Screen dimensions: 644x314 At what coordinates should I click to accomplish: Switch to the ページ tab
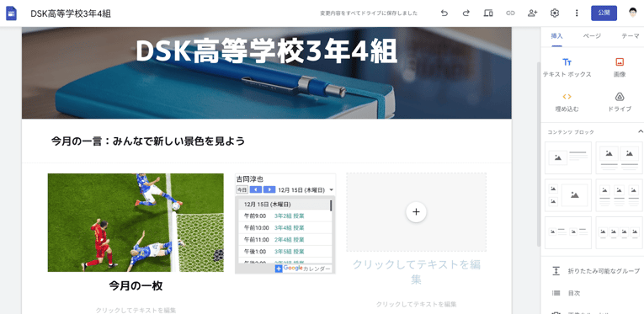tap(592, 36)
